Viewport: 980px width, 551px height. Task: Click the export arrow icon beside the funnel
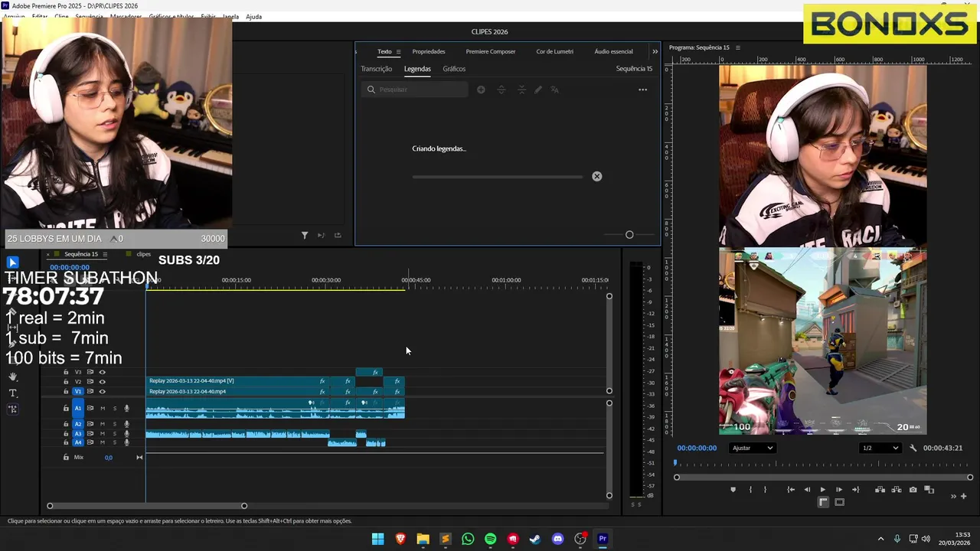pos(338,236)
